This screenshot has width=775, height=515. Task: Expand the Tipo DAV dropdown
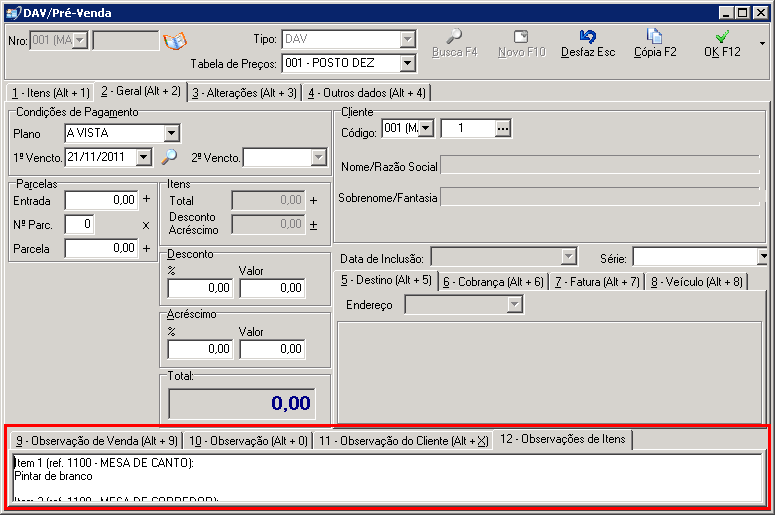[407, 39]
